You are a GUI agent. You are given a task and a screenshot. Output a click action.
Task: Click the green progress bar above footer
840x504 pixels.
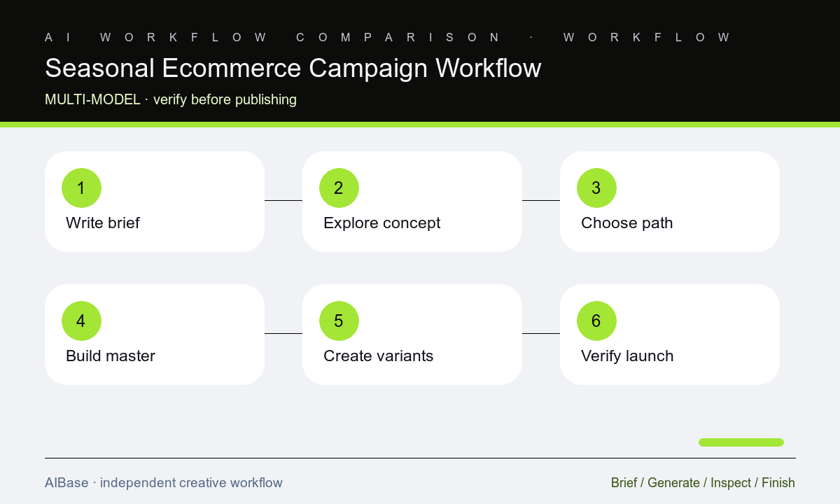[741, 442]
